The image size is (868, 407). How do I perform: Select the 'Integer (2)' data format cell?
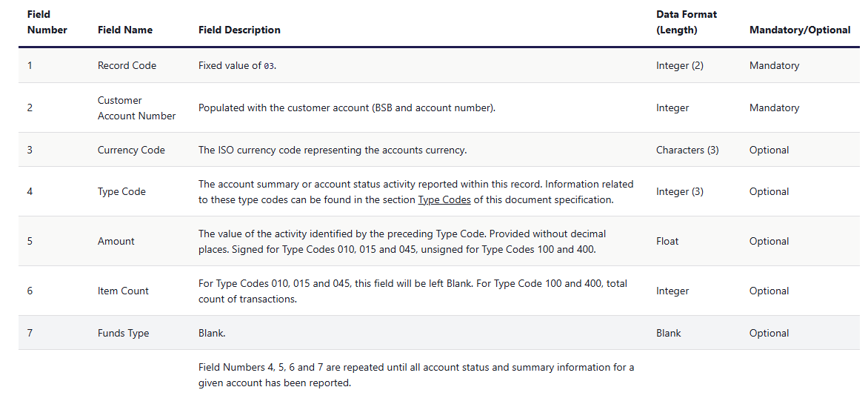(679, 65)
